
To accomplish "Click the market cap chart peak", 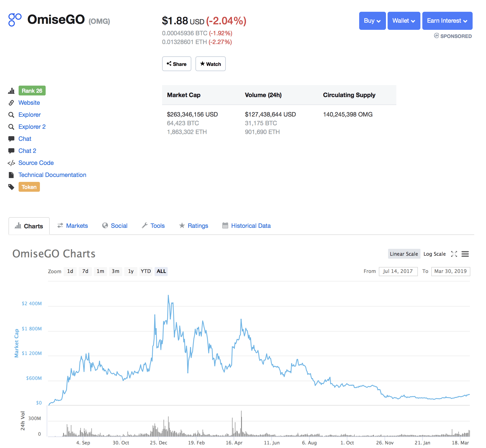I will pos(168,295).
